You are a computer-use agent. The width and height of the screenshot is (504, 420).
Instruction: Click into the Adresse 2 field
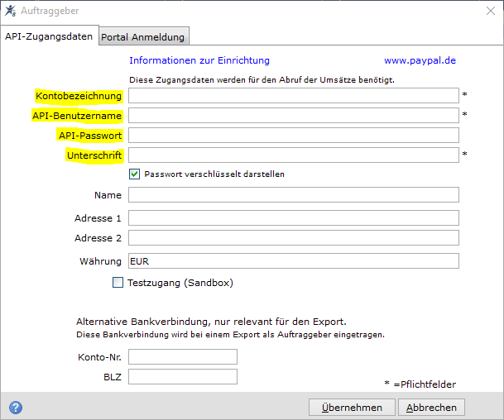(294, 238)
